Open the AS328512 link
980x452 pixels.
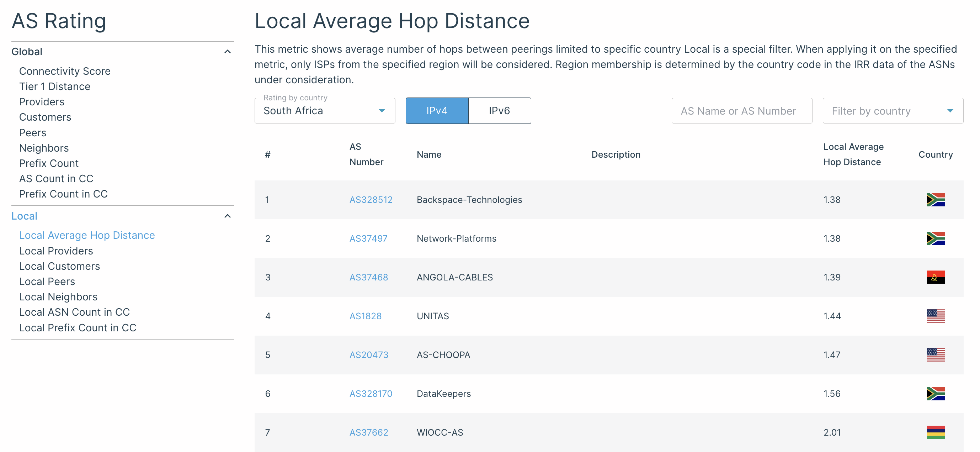pyautogui.click(x=371, y=200)
